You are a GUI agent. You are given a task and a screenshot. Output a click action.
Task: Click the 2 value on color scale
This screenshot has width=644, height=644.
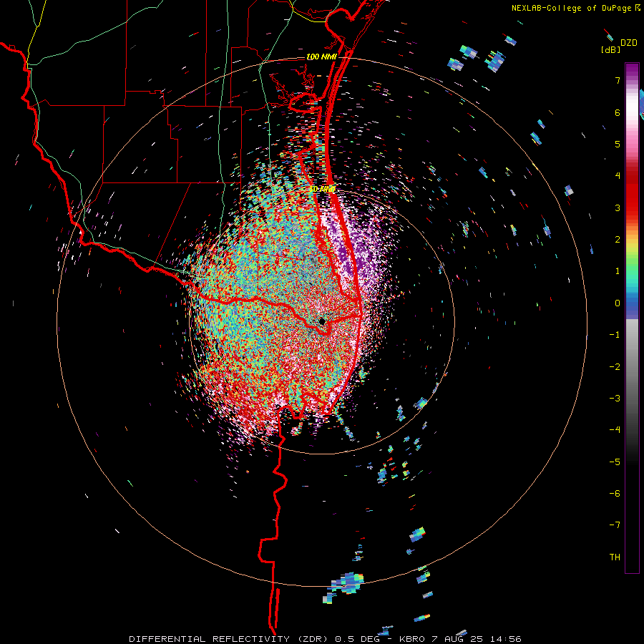pos(618,240)
